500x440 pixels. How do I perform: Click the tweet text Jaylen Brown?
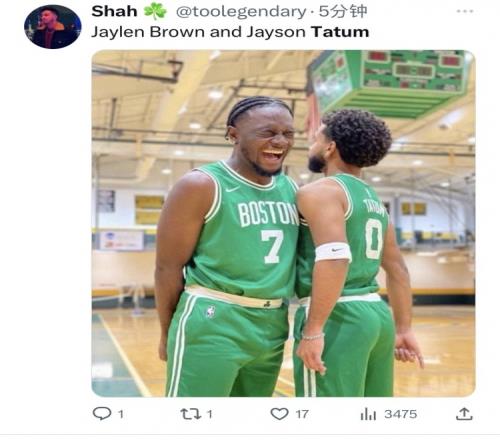(x=148, y=33)
